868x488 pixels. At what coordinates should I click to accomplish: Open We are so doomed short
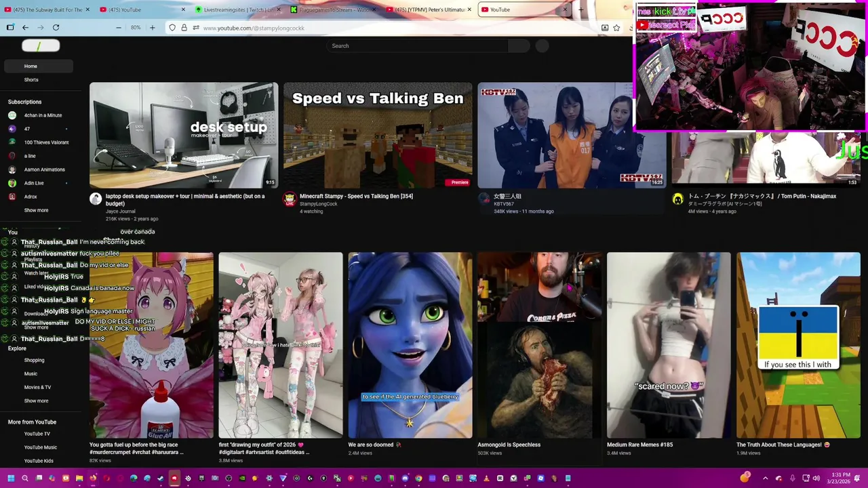[410, 345]
